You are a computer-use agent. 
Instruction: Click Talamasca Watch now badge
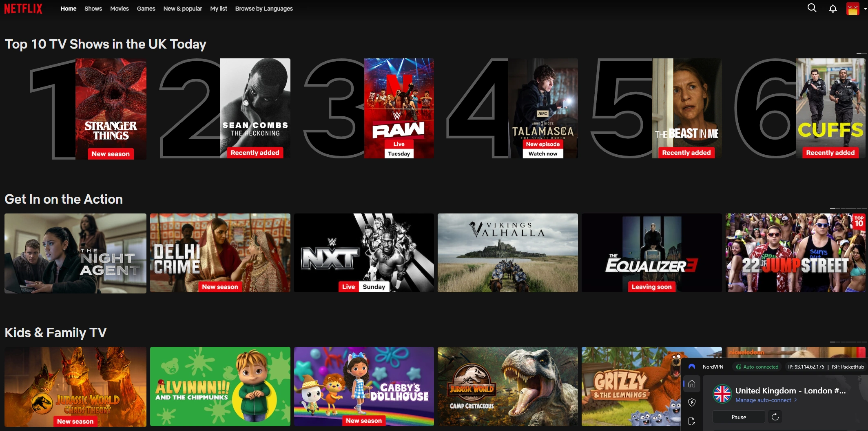point(543,154)
